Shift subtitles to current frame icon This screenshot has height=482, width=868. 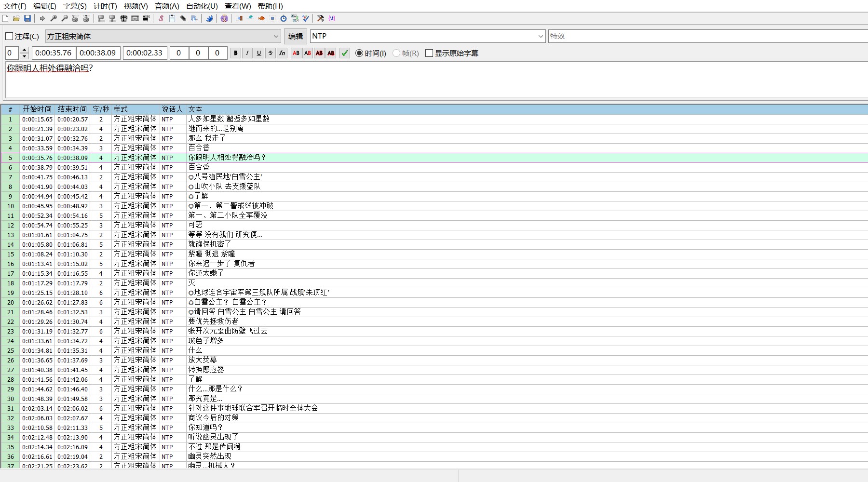click(x=146, y=18)
